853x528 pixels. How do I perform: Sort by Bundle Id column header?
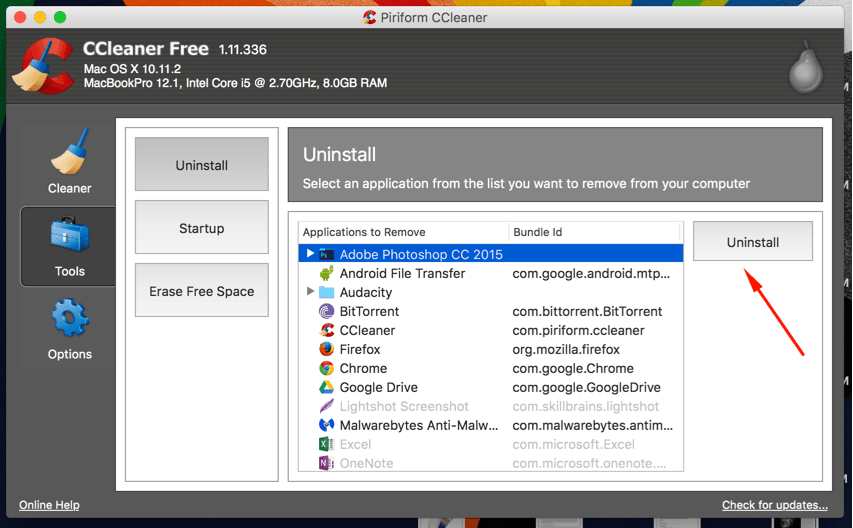tap(595, 232)
